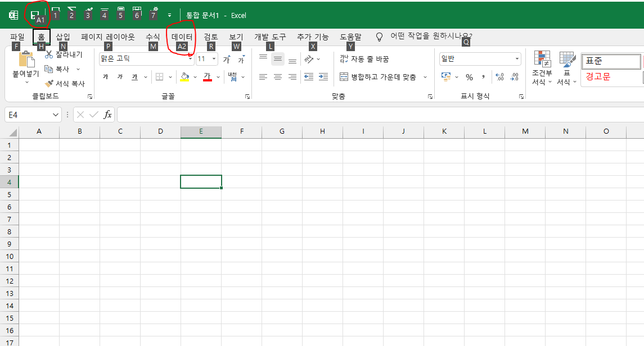The width and height of the screenshot is (644, 346).
Task: Apply the yellow fill color bucket
Action: (x=185, y=76)
